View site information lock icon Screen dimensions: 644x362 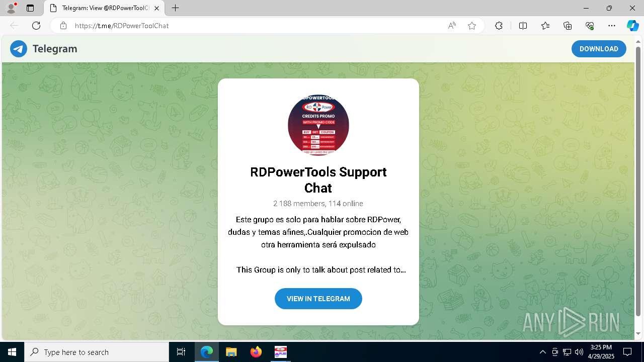click(63, 26)
